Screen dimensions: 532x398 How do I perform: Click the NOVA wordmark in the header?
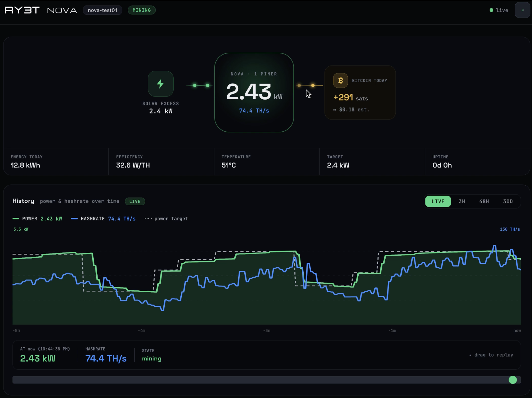tap(62, 10)
